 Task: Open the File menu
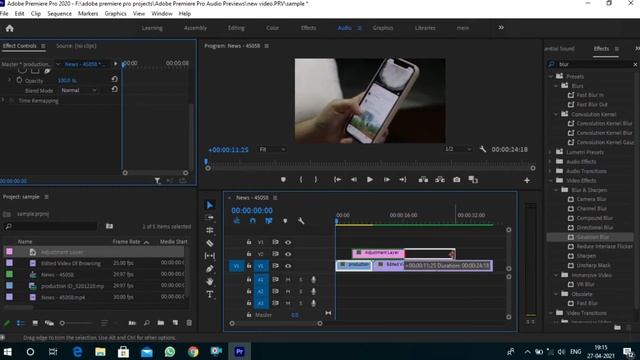click(4, 13)
